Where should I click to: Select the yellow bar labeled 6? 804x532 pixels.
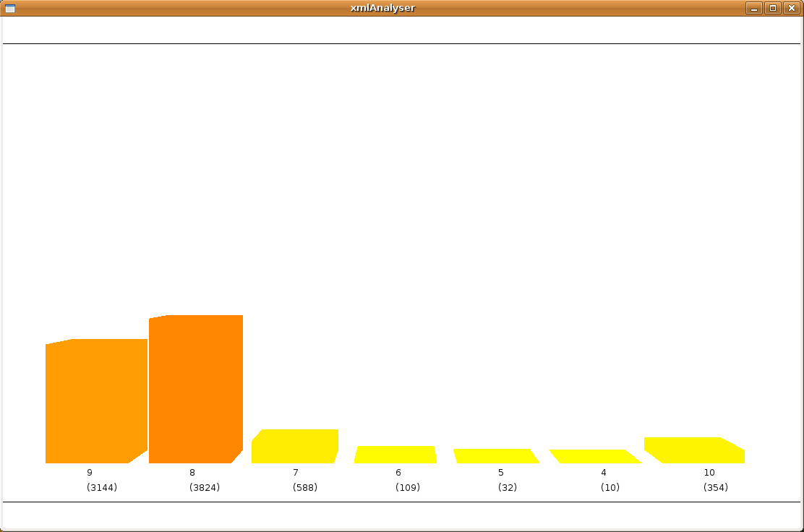tap(395, 455)
